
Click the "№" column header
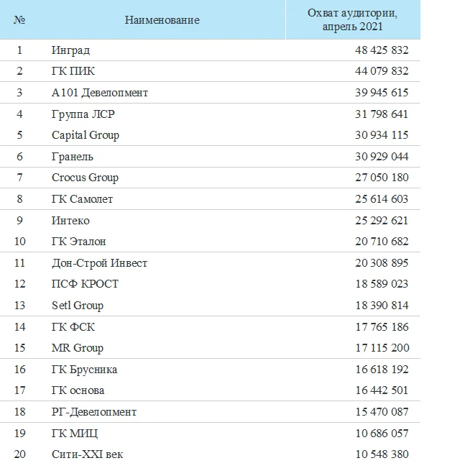[x=19, y=20]
